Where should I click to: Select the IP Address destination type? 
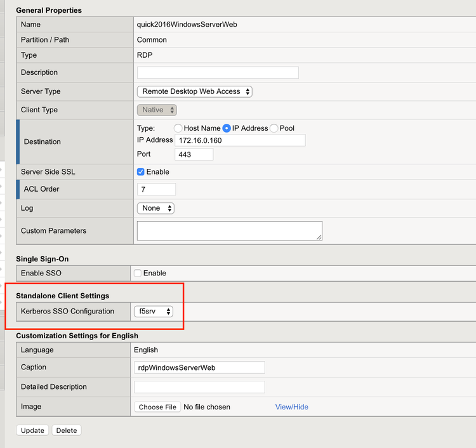coord(227,128)
